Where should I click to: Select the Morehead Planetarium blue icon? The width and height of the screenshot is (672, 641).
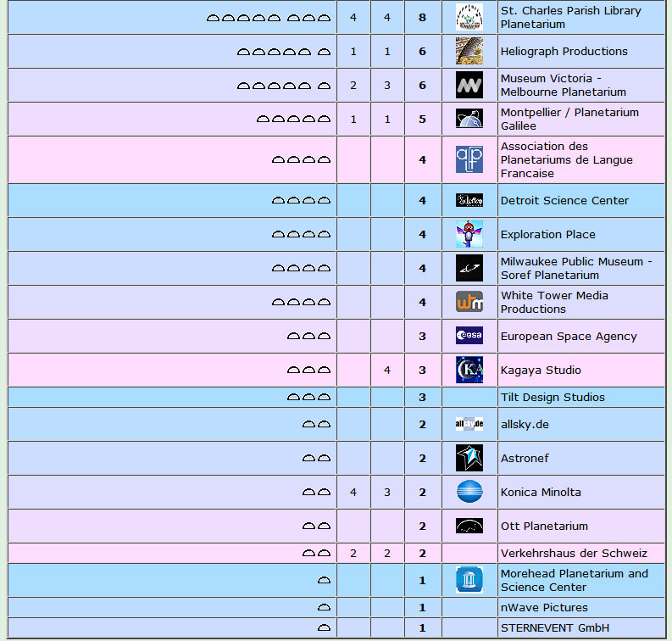(x=469, y=580)
